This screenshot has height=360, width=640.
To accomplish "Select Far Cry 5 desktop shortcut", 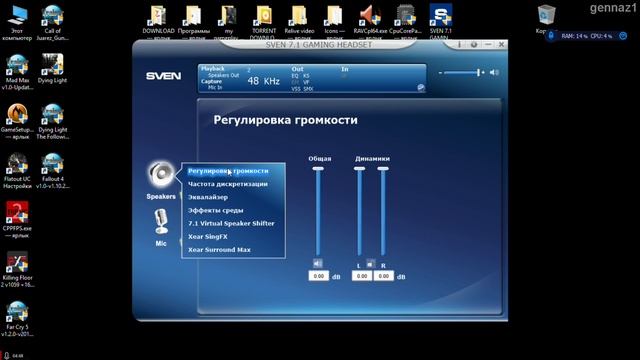I will pyautogui.click(x=17, y=319).
